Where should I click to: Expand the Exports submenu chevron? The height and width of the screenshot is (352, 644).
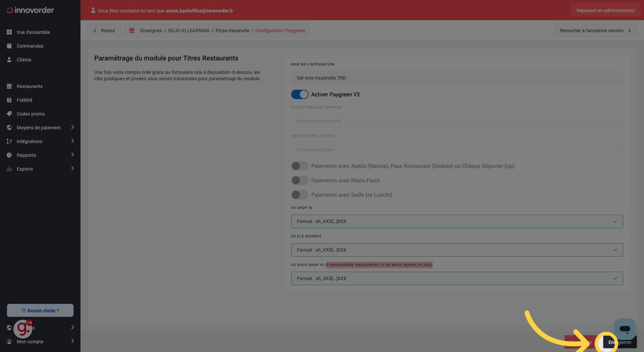tap(72, 169)
